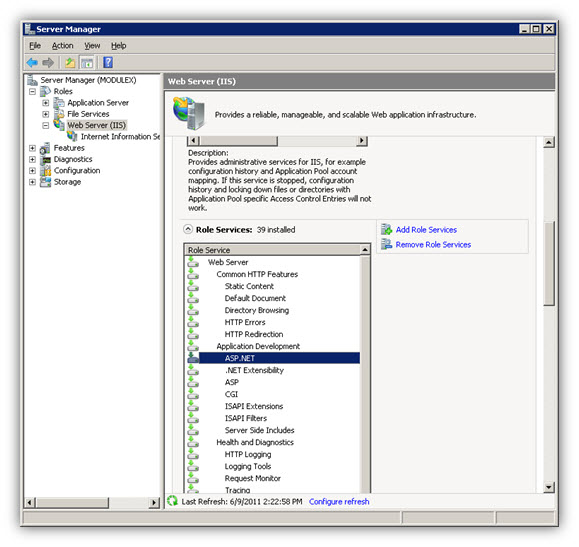579x547 pixels.
Task: Click the Diagnostics tree icon
Action: point(45,160)
